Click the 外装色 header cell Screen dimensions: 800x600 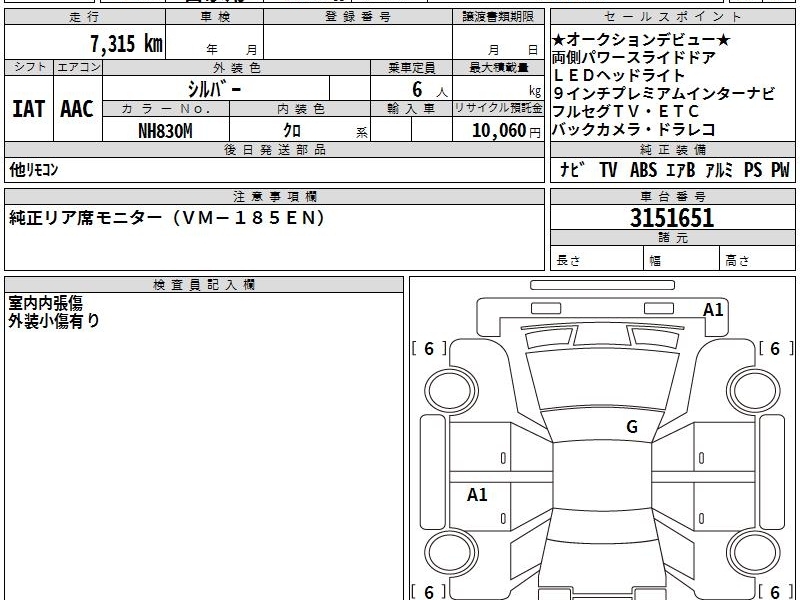point(237,68)
